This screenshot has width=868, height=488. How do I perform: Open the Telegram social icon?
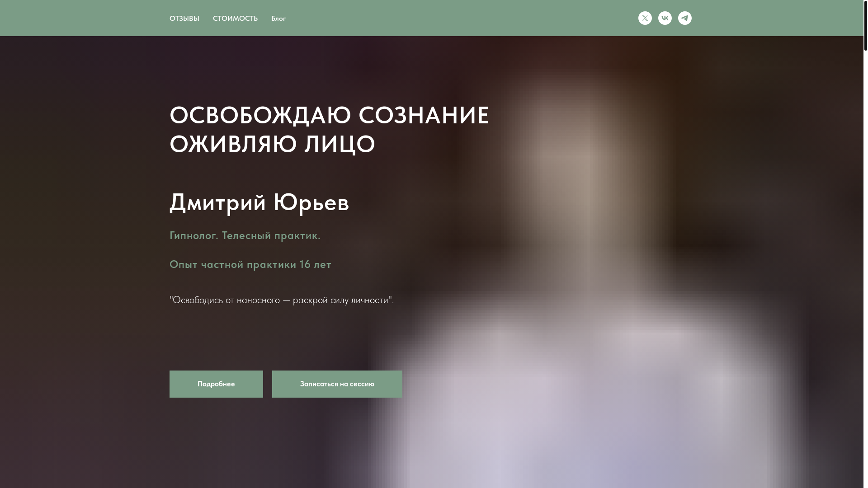(685, 18)
